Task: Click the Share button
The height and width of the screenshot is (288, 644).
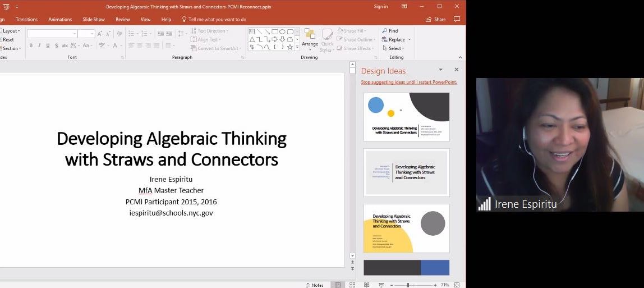Action: tap(436, 19)
